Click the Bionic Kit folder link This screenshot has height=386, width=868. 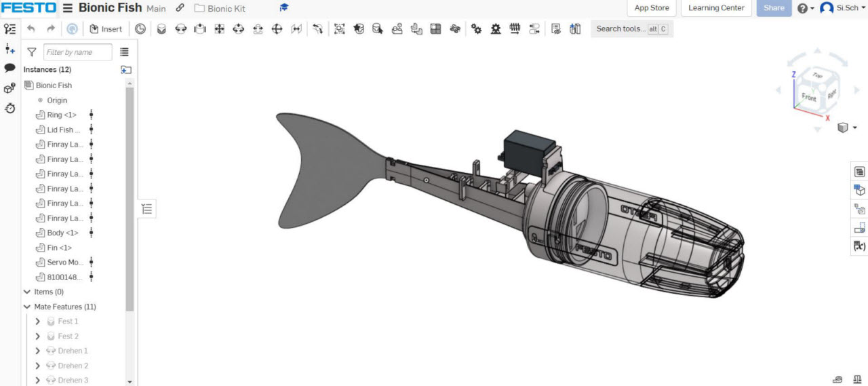click(x=220, y=9)
